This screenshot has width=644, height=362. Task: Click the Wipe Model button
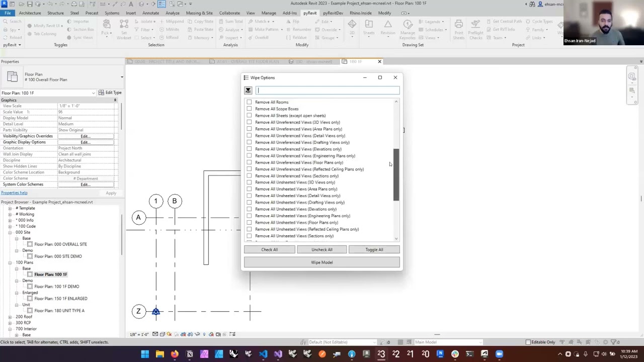point(321,262)
